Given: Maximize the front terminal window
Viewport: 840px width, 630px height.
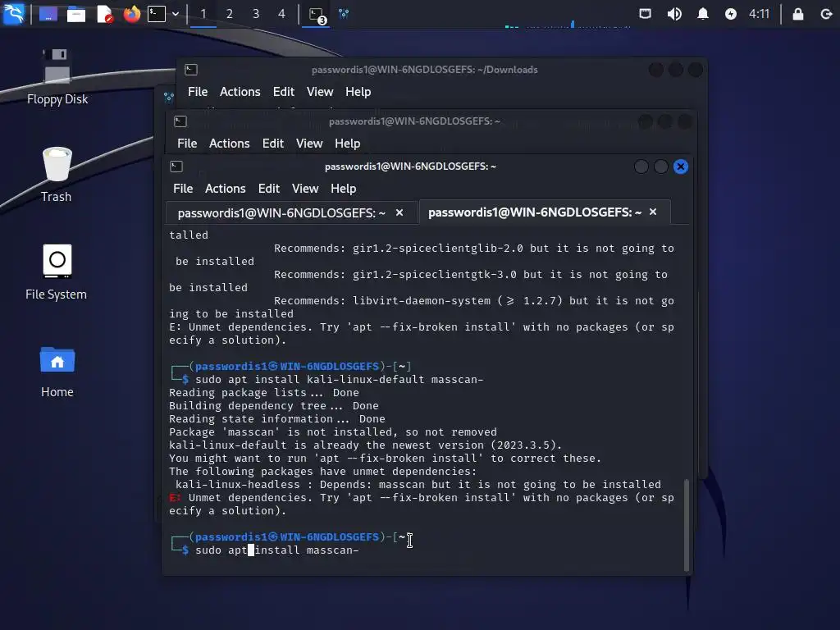Looking at the screenshot, I should coord(661,167).
